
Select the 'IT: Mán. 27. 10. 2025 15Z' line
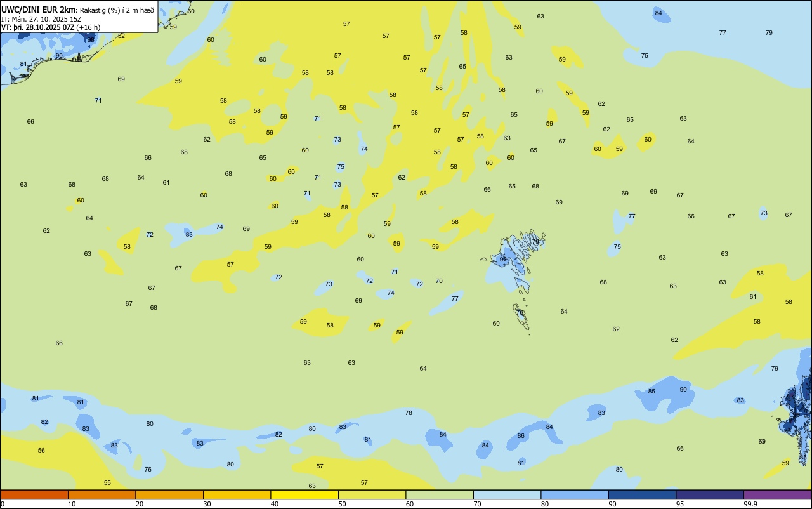41,19
